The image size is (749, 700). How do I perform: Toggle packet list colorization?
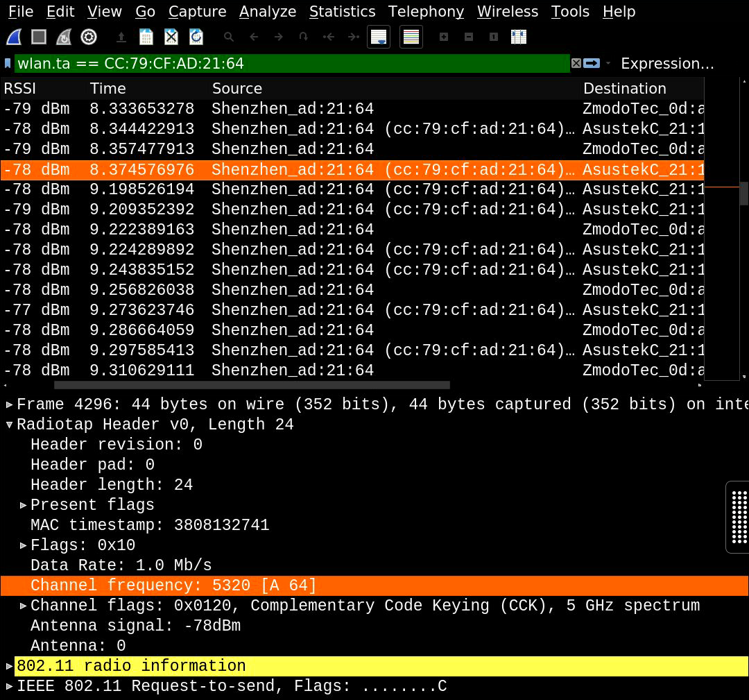[x=411, y=36]
